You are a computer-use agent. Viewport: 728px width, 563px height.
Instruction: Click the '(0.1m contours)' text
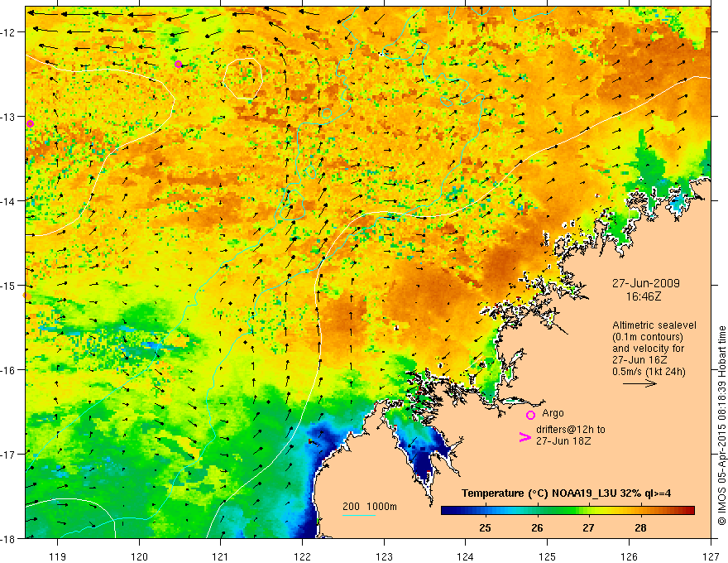(x=648, y=337)
